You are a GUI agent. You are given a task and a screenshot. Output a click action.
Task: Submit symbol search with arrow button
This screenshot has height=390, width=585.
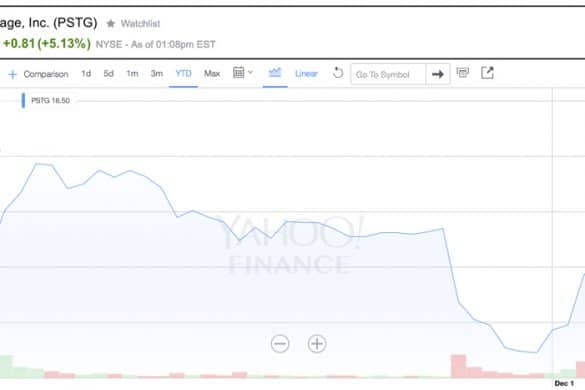(x=438, y=74)
